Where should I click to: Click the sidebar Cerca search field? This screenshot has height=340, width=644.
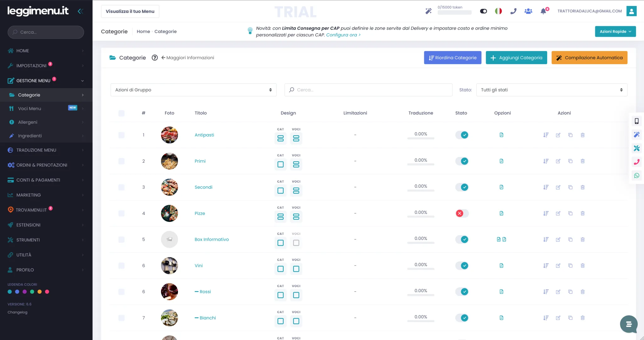[x=46, y=32]
